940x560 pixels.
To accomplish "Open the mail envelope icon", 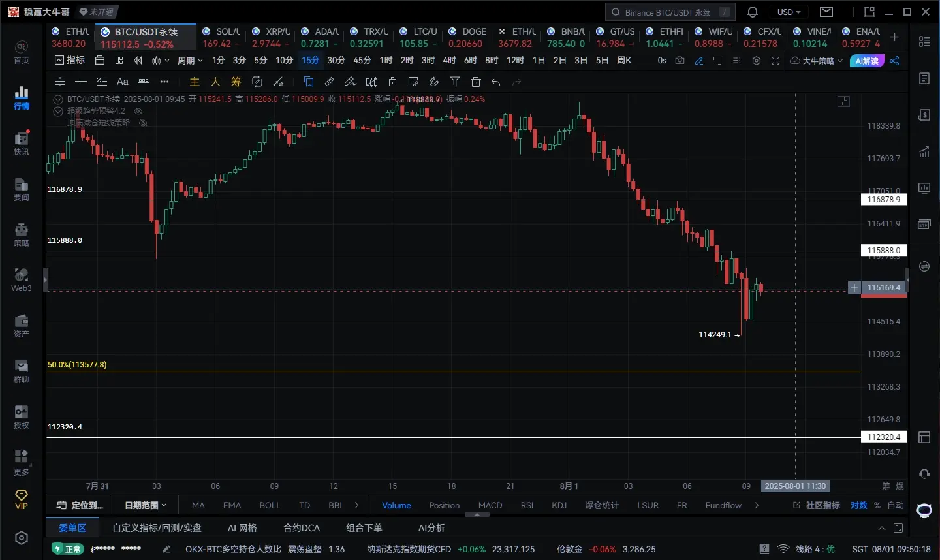I will pyautogui.click(x=826, y=12).
